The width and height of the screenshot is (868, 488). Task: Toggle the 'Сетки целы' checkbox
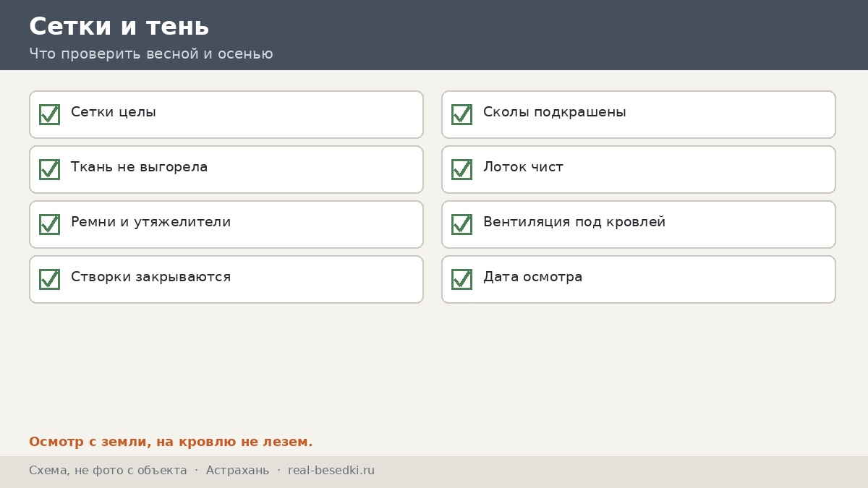[49, 114]
